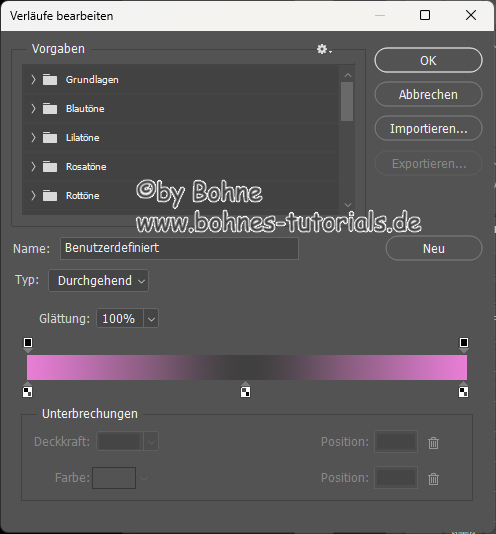The image size is (496, 534).
Task: Open the presets gear settings menu
Action: pyautogui.click(x=324, y=49)
